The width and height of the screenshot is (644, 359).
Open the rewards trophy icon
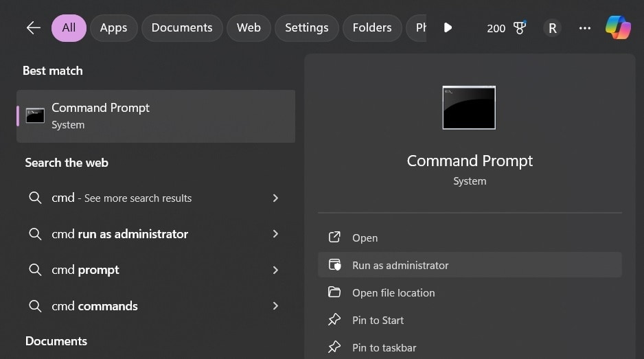pos(520,27)
